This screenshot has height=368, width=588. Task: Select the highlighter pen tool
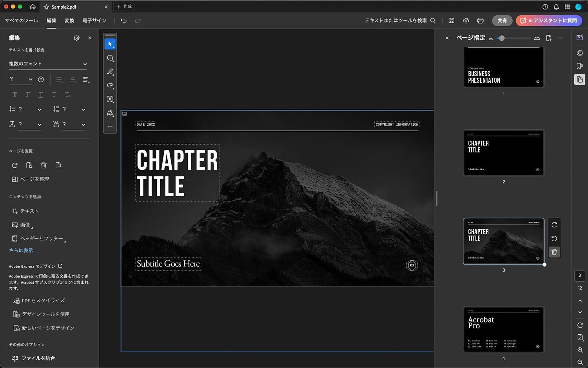(110, 72)
